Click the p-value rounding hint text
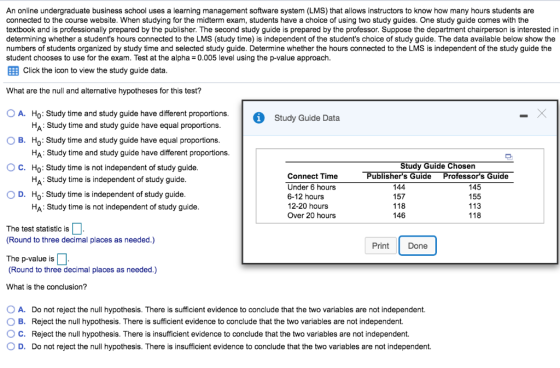 click(82, 270)
